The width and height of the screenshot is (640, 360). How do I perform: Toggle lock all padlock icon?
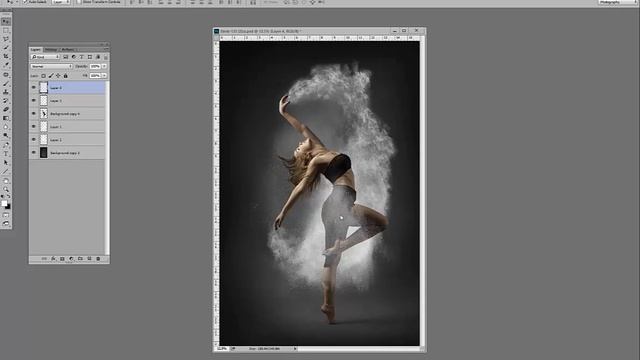click(66, 76)
